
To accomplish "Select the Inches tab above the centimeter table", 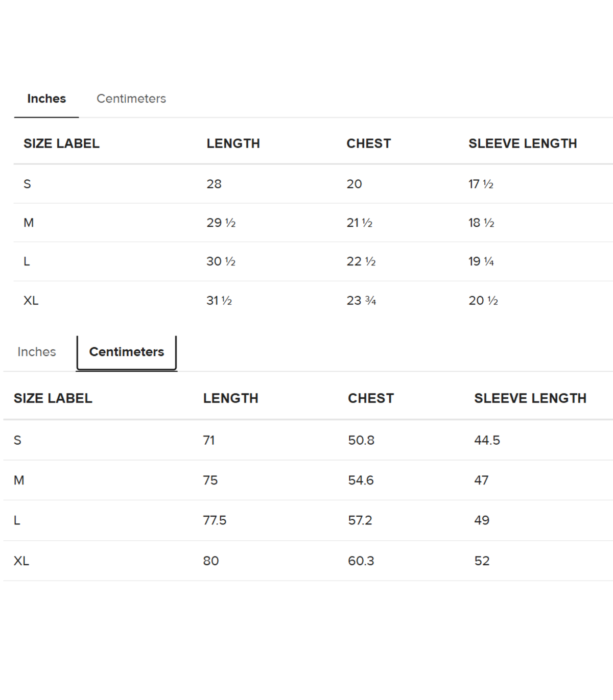I will pyautogui.click(x=37, y=352).
